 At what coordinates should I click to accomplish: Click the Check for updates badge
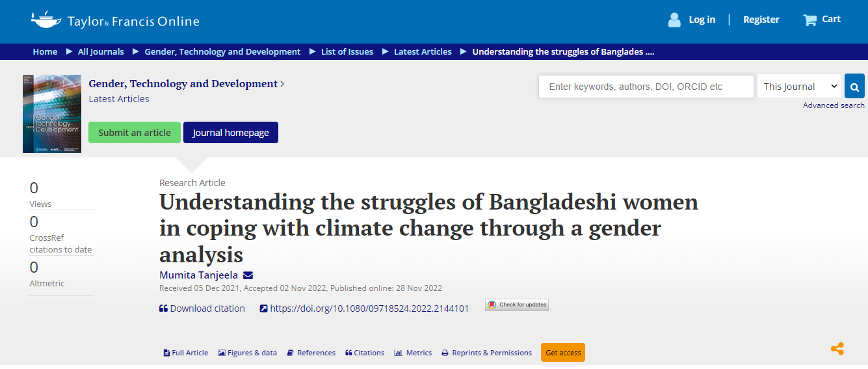tap(517, 305)
